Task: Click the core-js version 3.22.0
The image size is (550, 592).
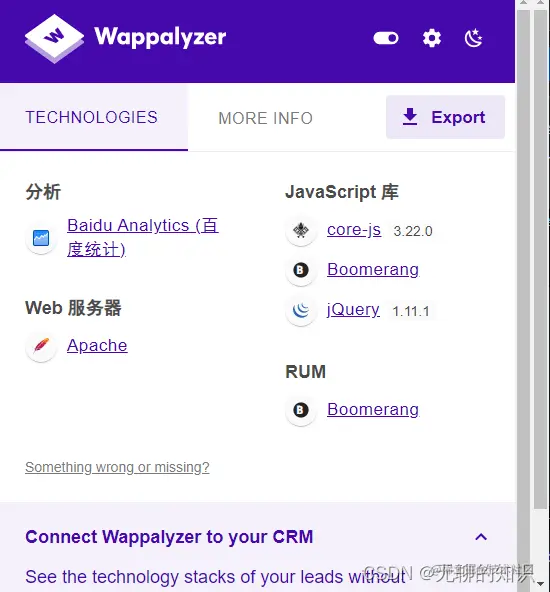Action: [x=413, y=231]
